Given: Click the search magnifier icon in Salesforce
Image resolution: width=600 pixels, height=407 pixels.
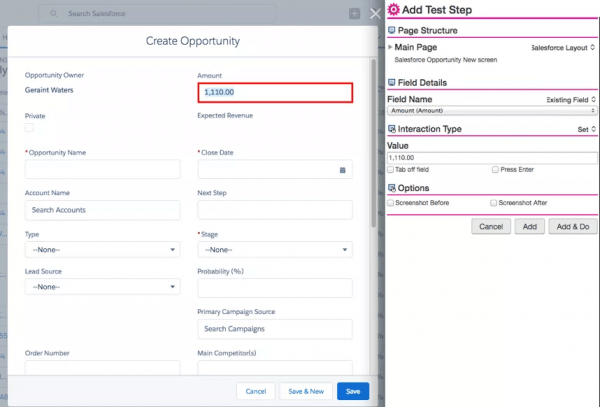Looking at the screenshot, I should [54, 13].
